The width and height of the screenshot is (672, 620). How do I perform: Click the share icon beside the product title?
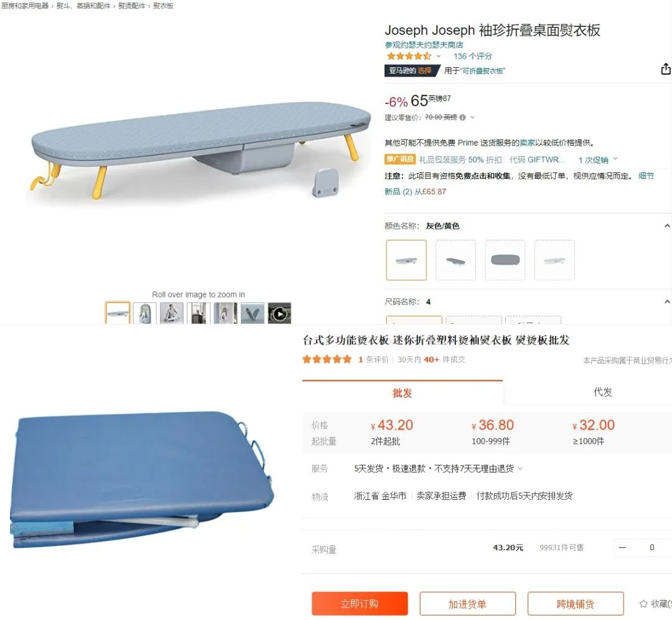666,68
